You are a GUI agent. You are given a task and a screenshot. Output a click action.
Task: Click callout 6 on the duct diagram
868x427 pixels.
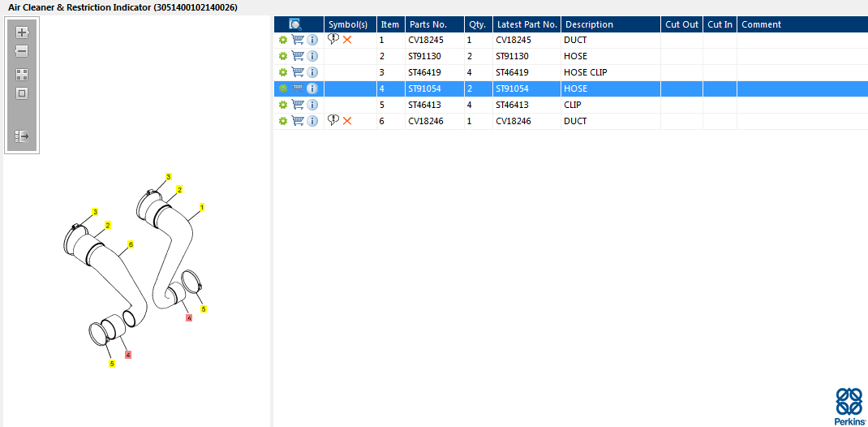[131, 244]
